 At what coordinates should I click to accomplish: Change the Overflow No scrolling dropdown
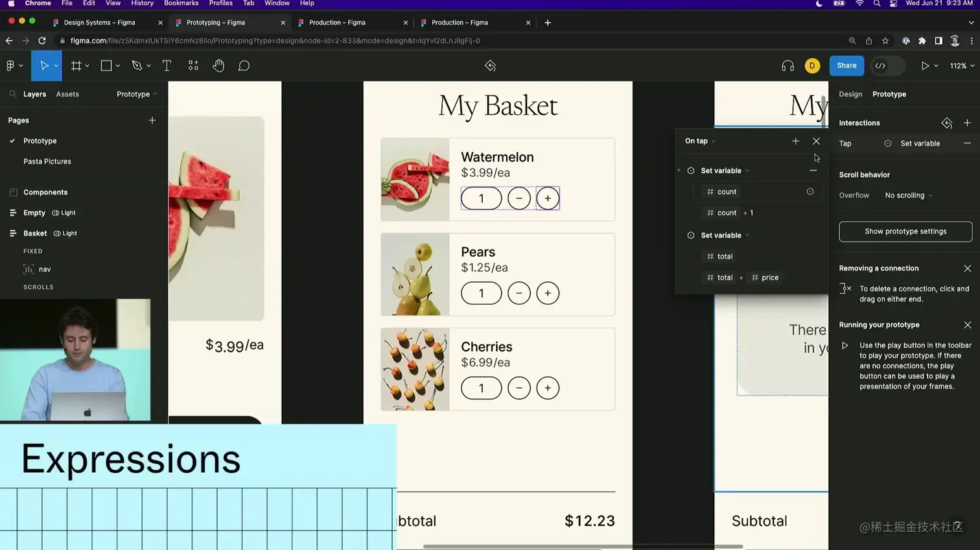909,195
